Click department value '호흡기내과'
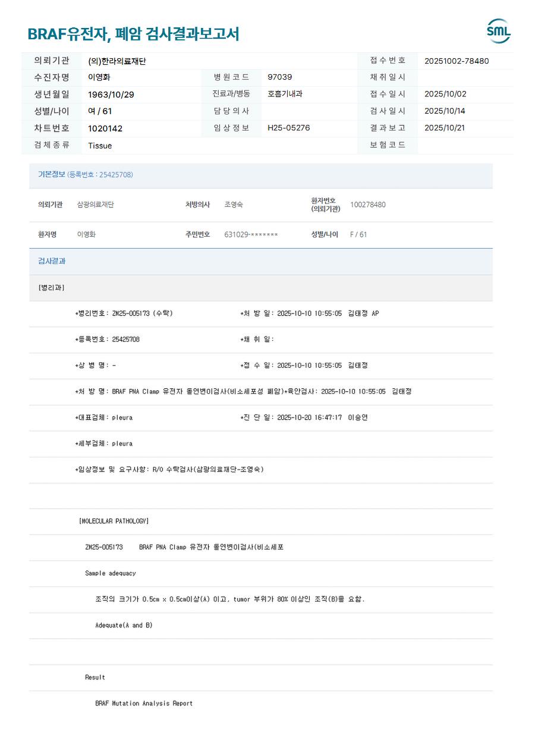The height and width of the screenshot is (756, 535). pos(285,94)
